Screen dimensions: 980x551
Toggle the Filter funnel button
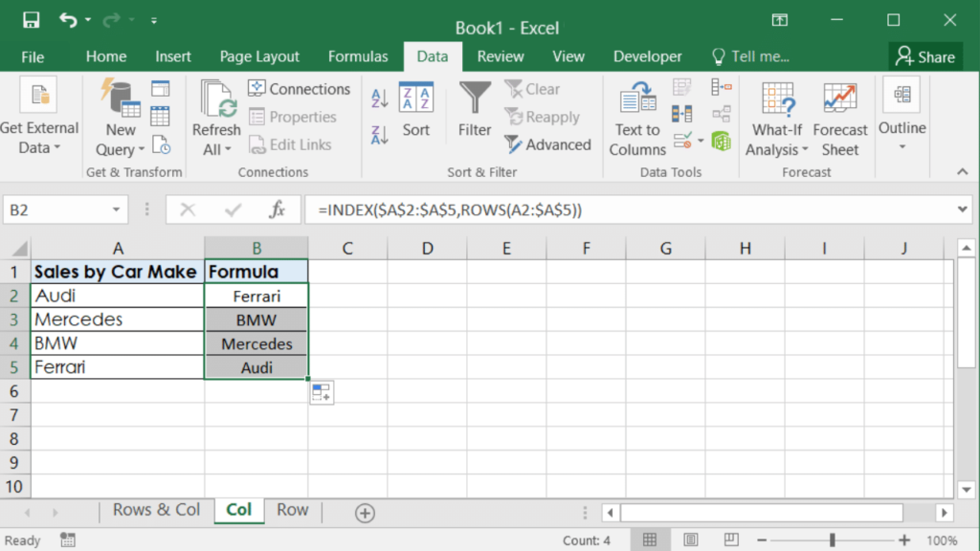click(475, 110)
